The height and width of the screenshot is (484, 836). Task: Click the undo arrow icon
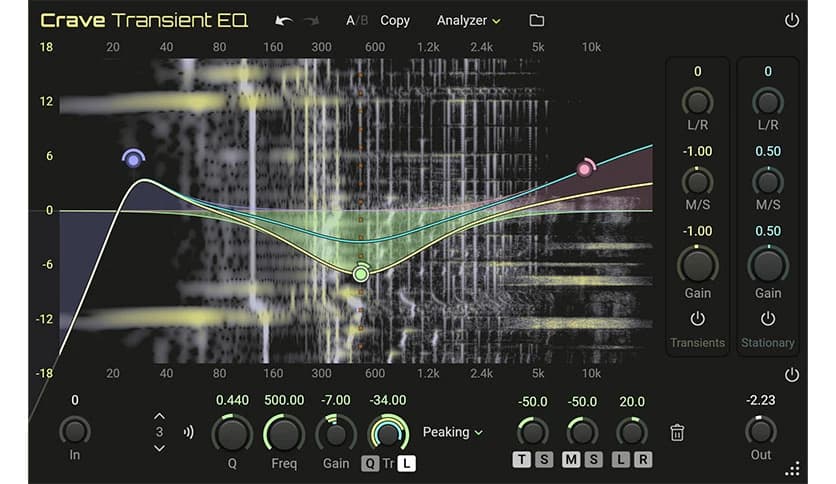tap(283, 21)
